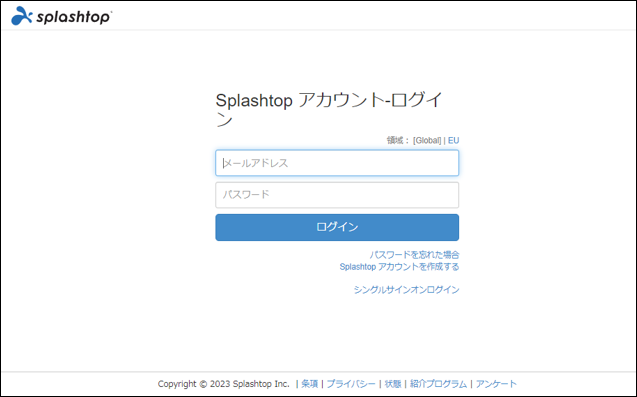This screenshot has height=397, width=637.
Task: Open the プライバシー footer link
Action: [x=351, y=384]
